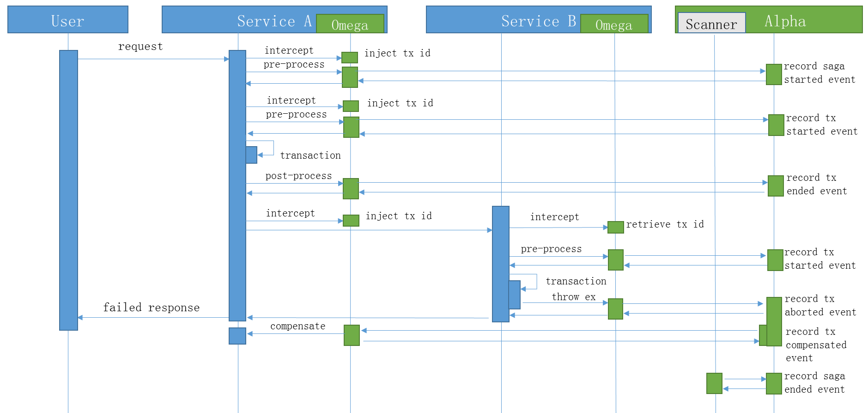This screenshot has height=413, width=868.
Task: Click the tall blue User activation bar
Action: tap(68, 190)
